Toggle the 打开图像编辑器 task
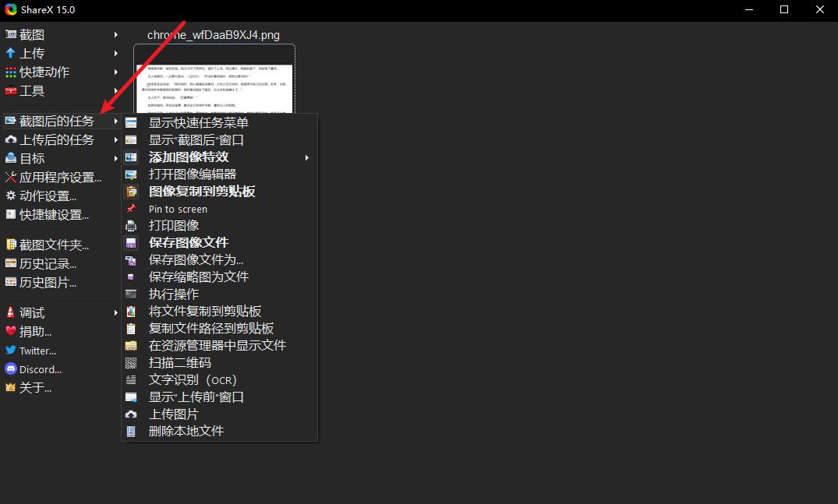This screenshot has height=504, width=838. [220, 174]
